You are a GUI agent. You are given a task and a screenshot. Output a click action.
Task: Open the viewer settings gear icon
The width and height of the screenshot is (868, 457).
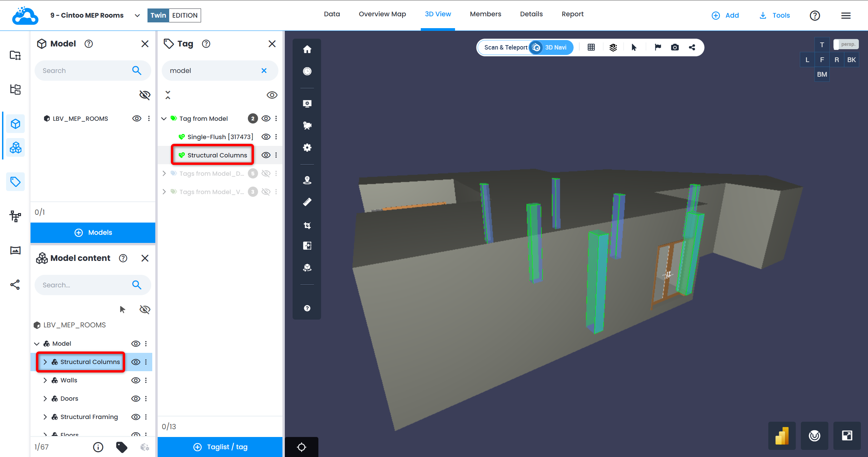(307, 148)
